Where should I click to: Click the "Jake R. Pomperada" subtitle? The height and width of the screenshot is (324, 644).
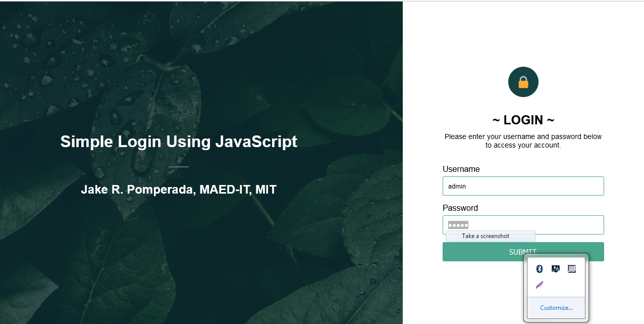pos(179,189)
